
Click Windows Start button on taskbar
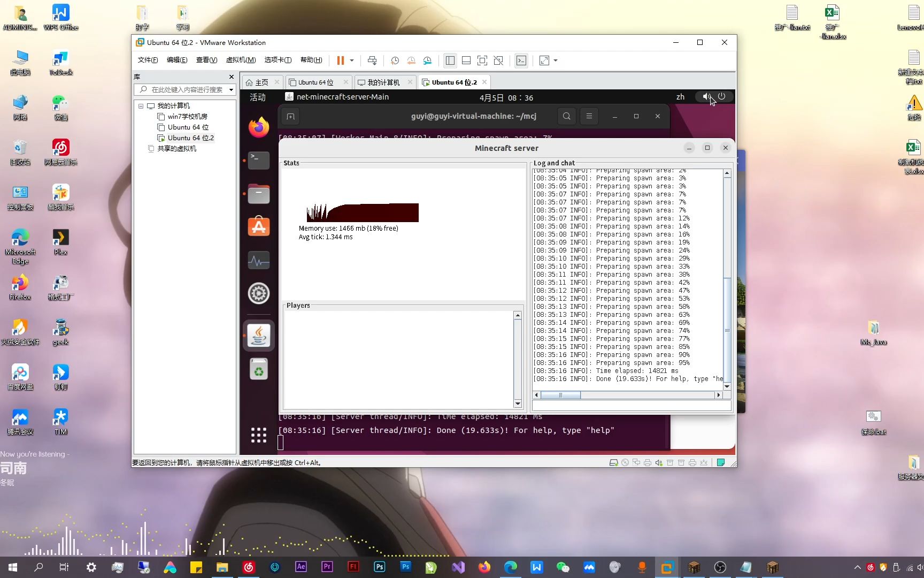point(13,567)
